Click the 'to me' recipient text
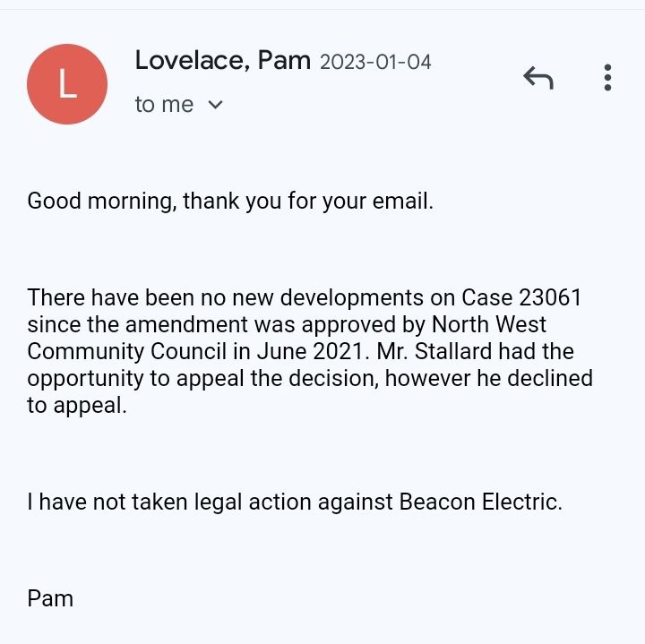 click(164, 105)
